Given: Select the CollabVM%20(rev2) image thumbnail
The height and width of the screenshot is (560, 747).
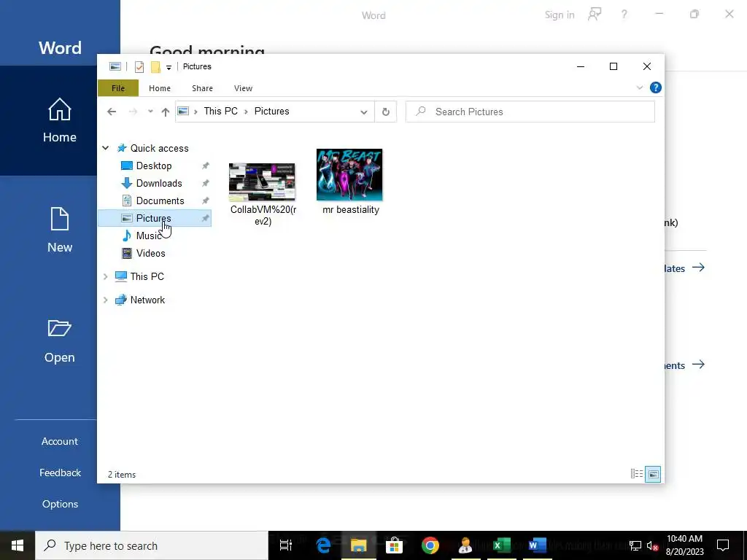Looking at the screenshot, I should pos(262,182).
